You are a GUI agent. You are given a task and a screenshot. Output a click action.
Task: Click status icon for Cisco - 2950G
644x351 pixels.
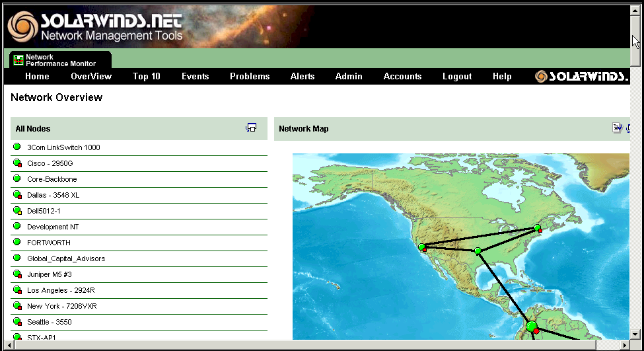(x=17, y=163)
